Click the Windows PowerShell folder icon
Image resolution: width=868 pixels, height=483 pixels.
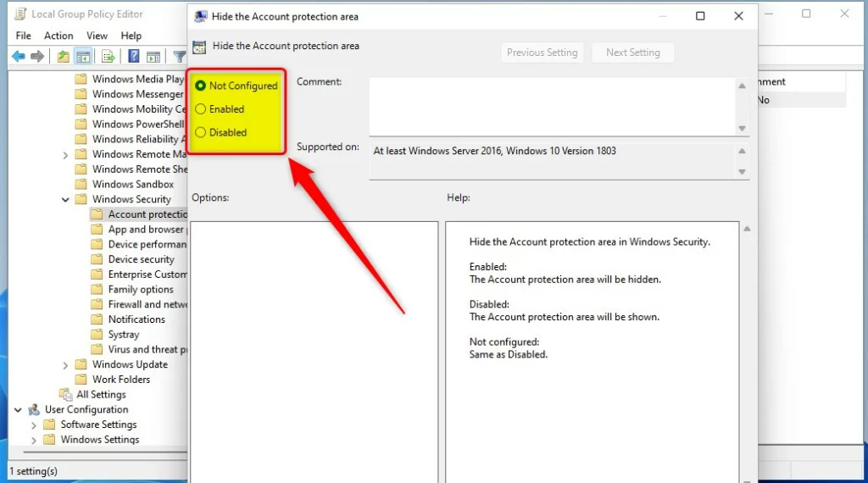click(81, 124)
